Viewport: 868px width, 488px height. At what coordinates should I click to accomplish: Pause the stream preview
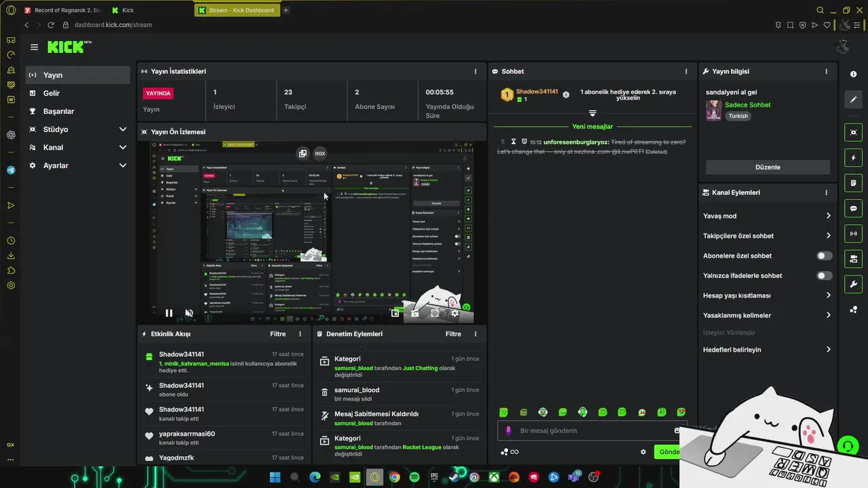point(169,313)
